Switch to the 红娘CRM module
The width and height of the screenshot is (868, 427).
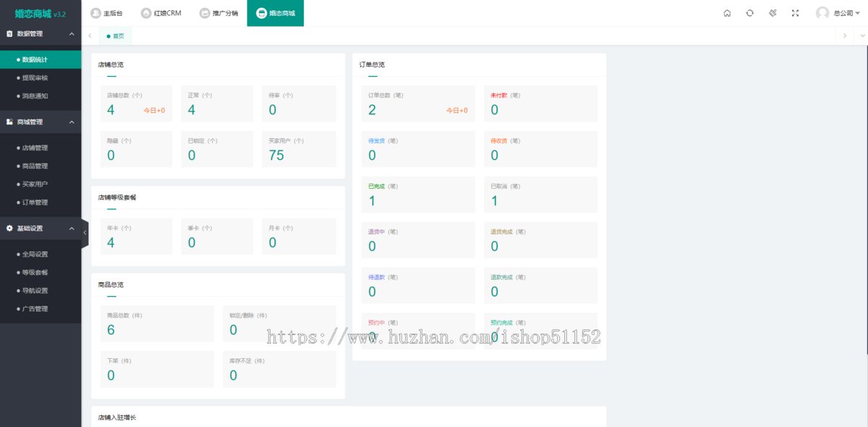pos(161,13)
